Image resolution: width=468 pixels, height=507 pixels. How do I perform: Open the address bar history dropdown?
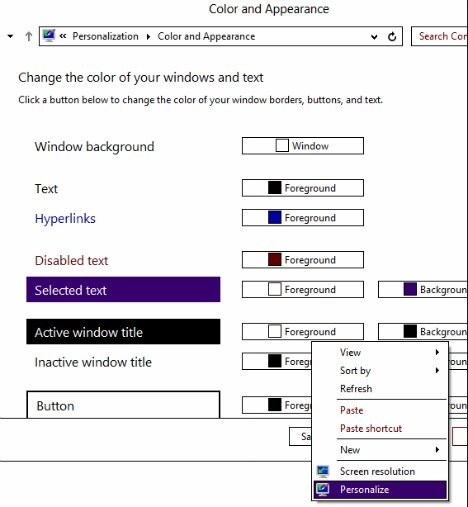(374, 37)
